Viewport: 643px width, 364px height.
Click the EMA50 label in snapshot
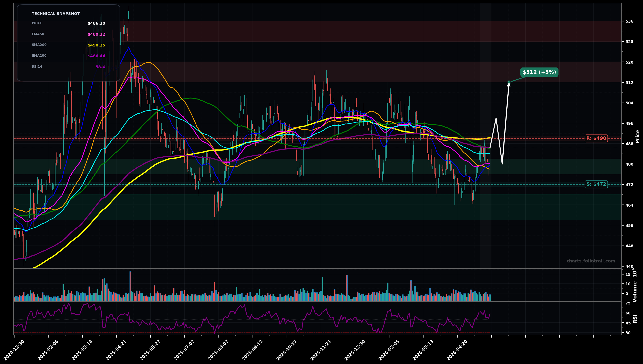(38, 34)
